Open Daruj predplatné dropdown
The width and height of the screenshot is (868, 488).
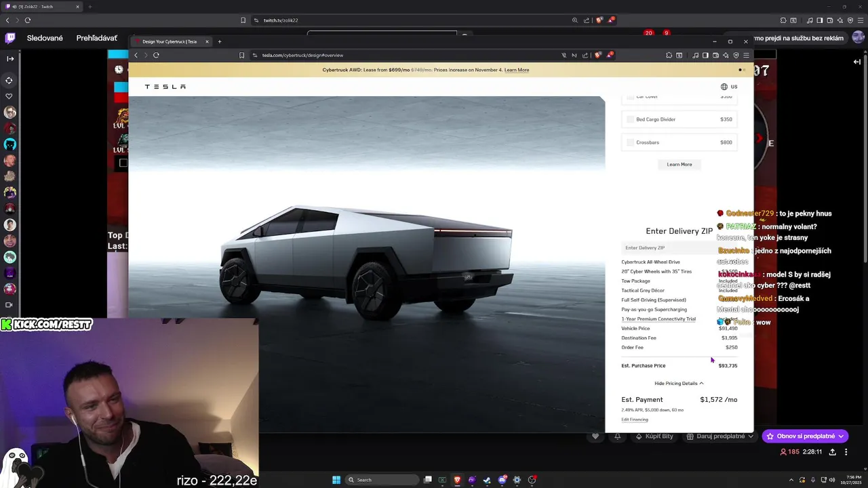pos(720,436)
